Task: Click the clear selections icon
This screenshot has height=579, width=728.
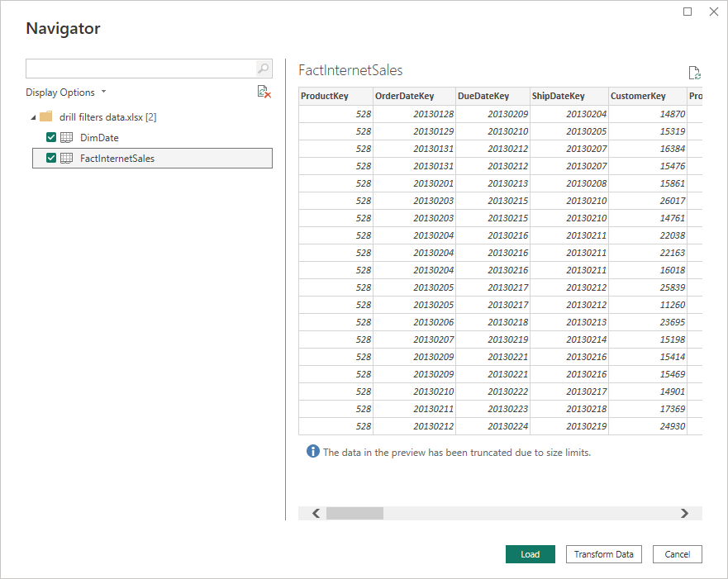Action: pyautogui.click(x=264, y=92)
